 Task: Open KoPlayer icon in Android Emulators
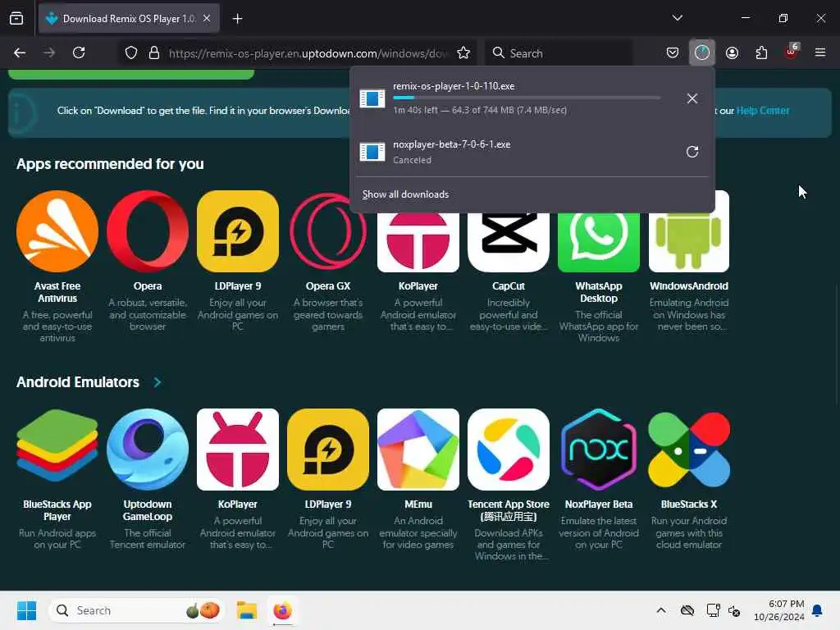[238, 450]
